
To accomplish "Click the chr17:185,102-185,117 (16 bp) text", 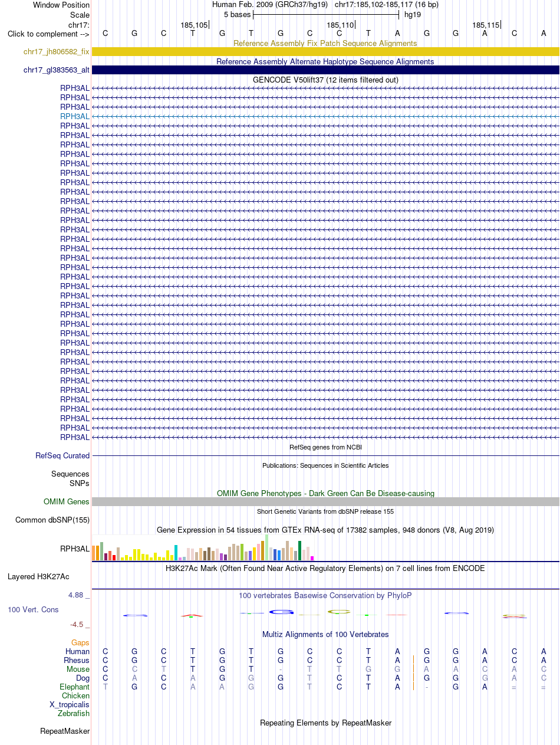I will click(387, 5).
